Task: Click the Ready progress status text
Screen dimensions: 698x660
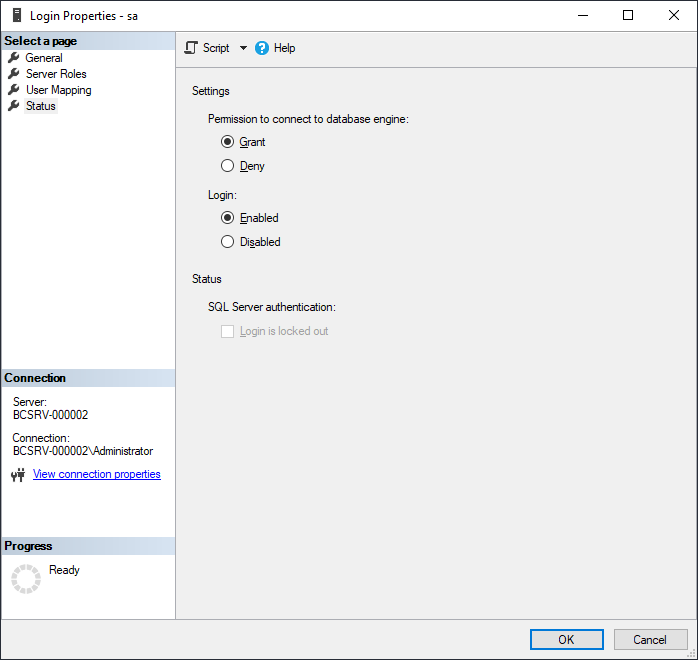Action: click(64, 570)
